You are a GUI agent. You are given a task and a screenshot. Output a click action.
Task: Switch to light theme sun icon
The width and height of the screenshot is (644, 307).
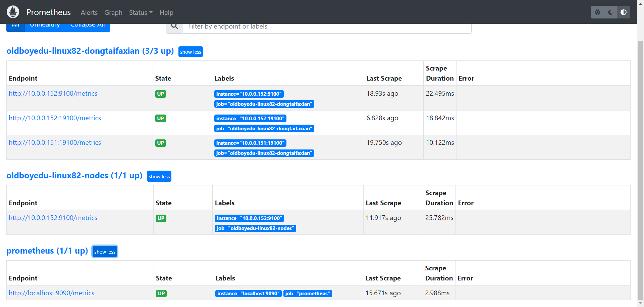[597, 12]
